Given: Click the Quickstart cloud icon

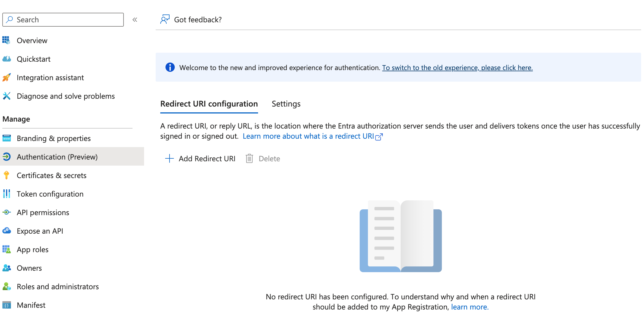Looking at the screenshot, I should point(6,59).
